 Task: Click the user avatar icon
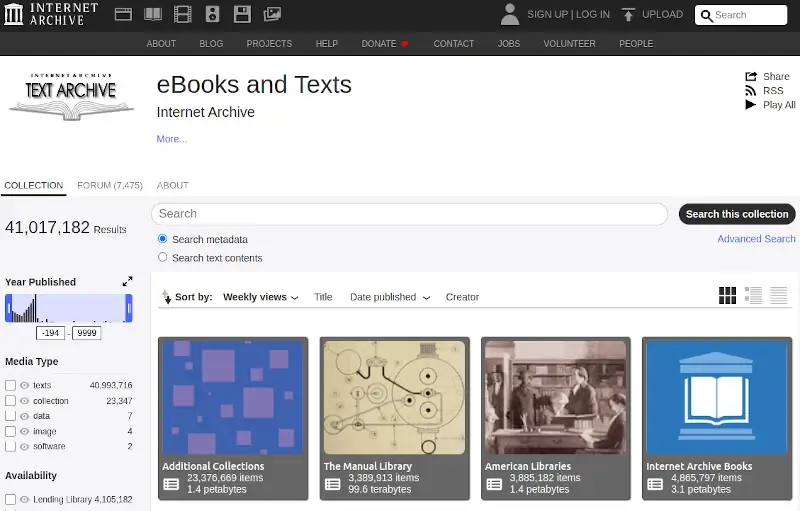[509, 14]
